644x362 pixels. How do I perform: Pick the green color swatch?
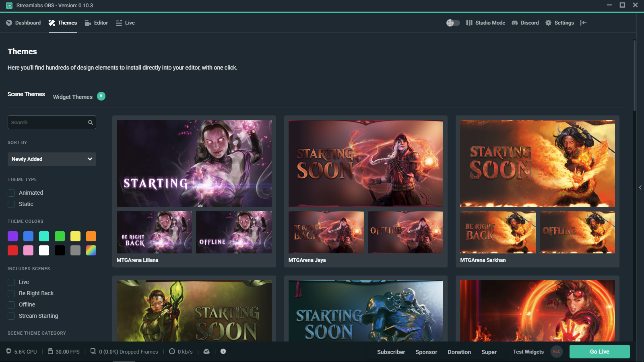(60, 236)
